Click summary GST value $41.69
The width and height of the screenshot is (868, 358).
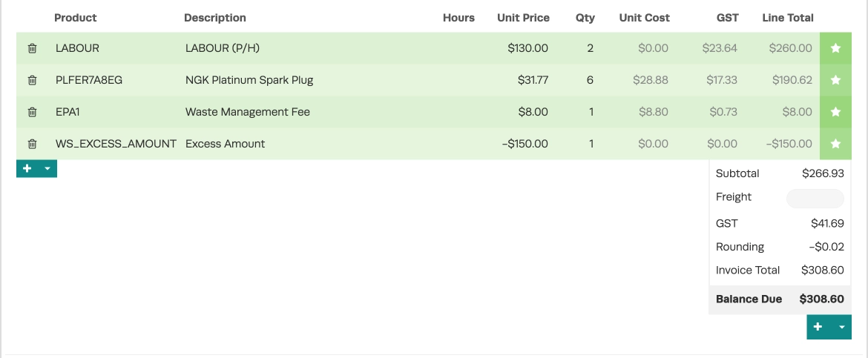pos(828,224)
